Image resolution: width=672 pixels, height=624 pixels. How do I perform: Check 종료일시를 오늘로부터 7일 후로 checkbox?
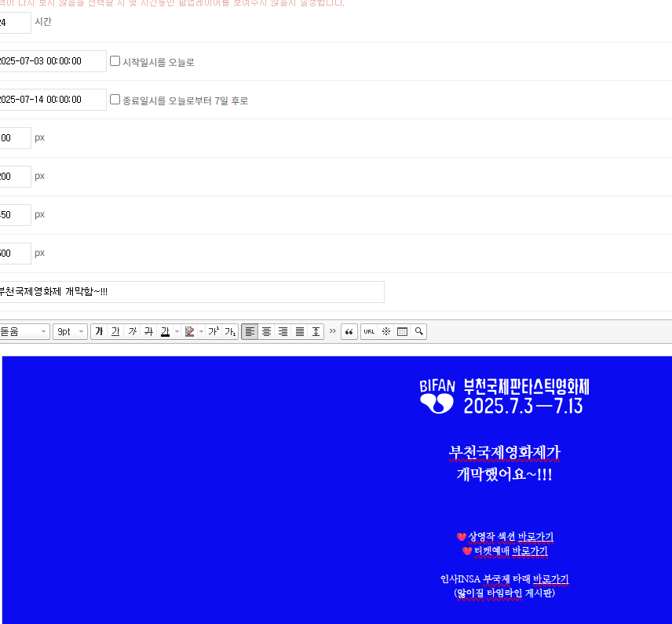pyautogui.click(x=115, y=100)
